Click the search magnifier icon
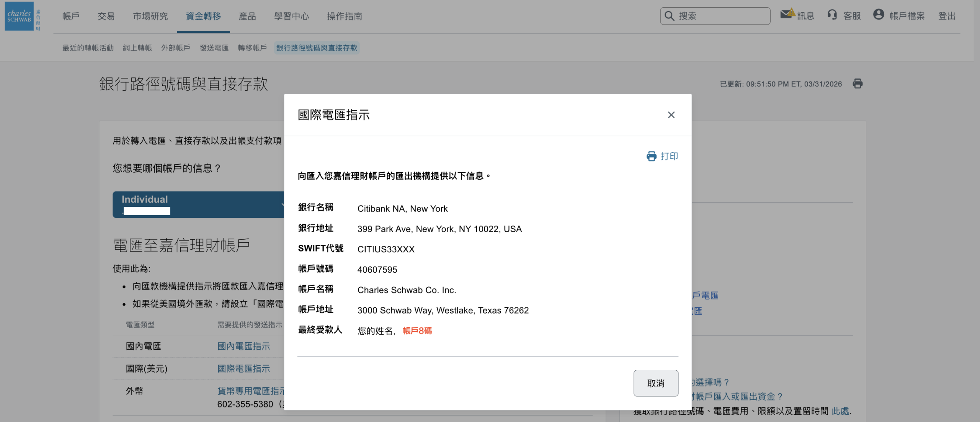 (669, 16)
